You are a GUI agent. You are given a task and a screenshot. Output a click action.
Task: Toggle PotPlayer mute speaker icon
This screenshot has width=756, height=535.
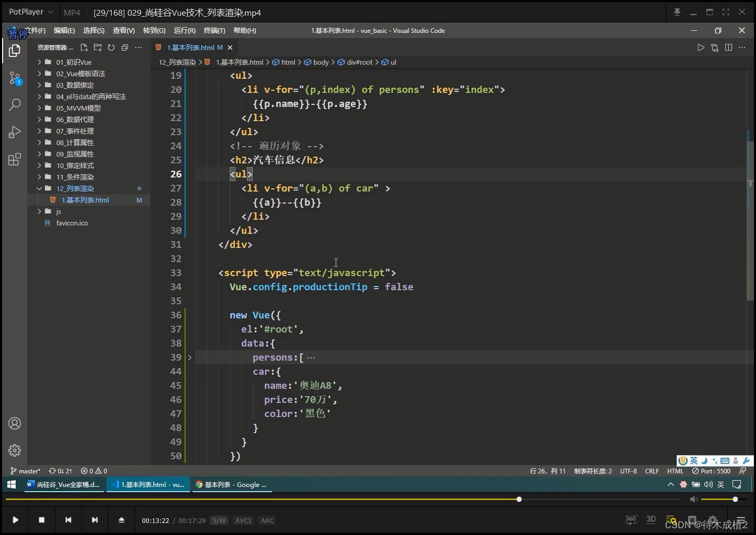[x=693, y=500]
